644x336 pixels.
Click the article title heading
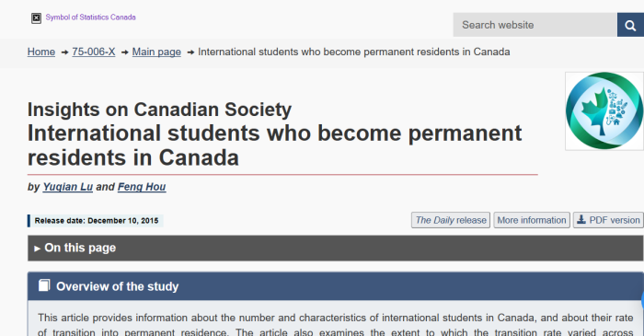274,145
